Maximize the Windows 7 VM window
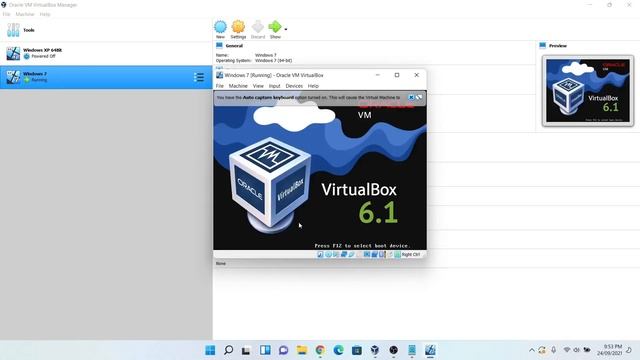This screenshot has height=360, width=640. 397,75
